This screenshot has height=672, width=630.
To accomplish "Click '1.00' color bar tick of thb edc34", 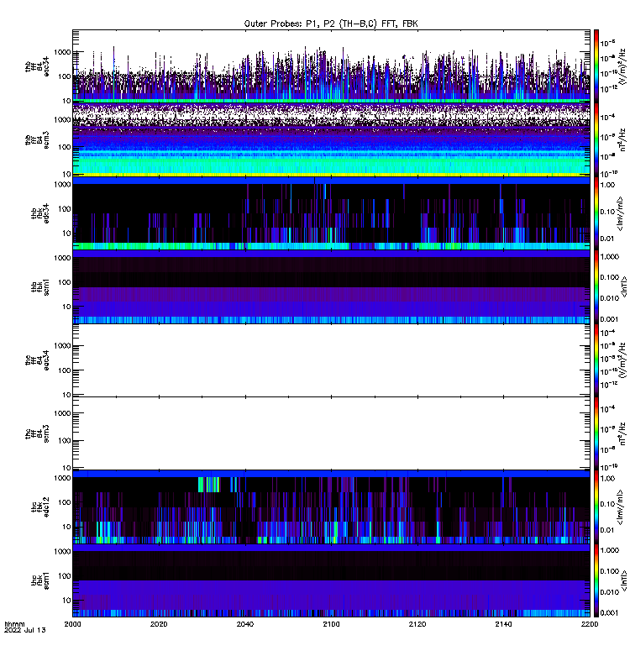I will click(607, 185).
